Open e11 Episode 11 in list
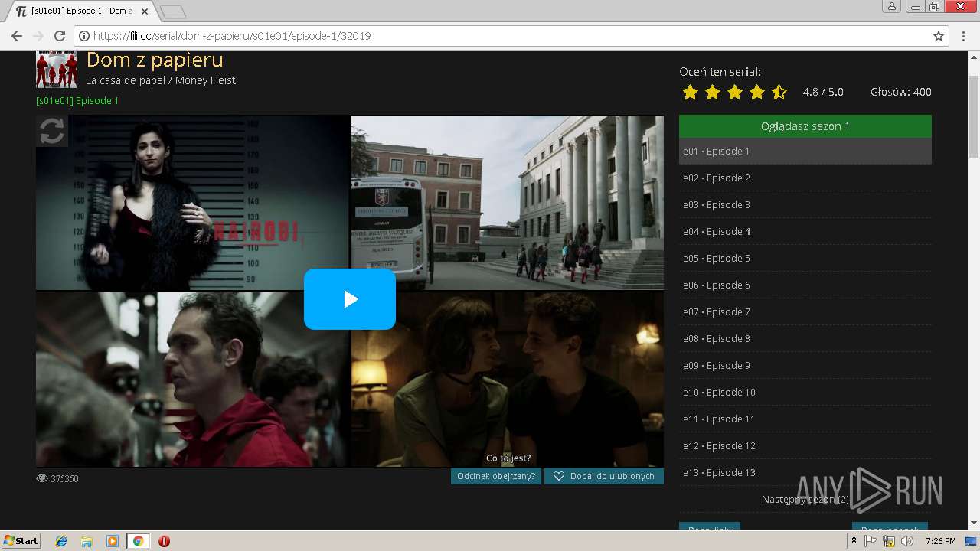980x551 pixels. click(x=805, y=419)
